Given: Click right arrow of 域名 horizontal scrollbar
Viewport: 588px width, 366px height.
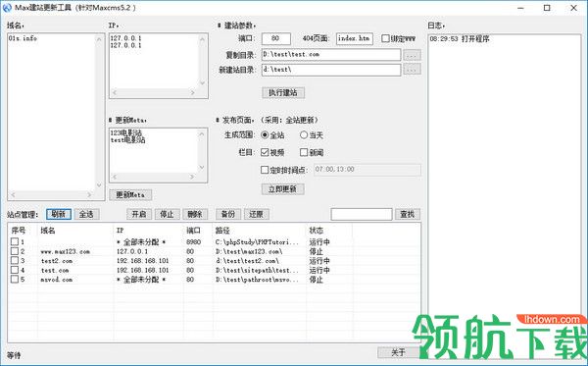Looking at the screenshot, I should point(89,195).
